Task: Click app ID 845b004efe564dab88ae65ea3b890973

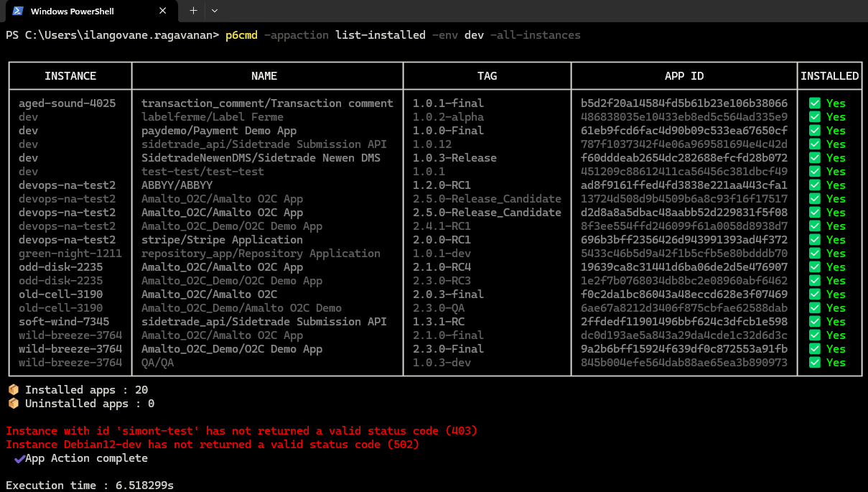Action: click(x=684, y=363)
